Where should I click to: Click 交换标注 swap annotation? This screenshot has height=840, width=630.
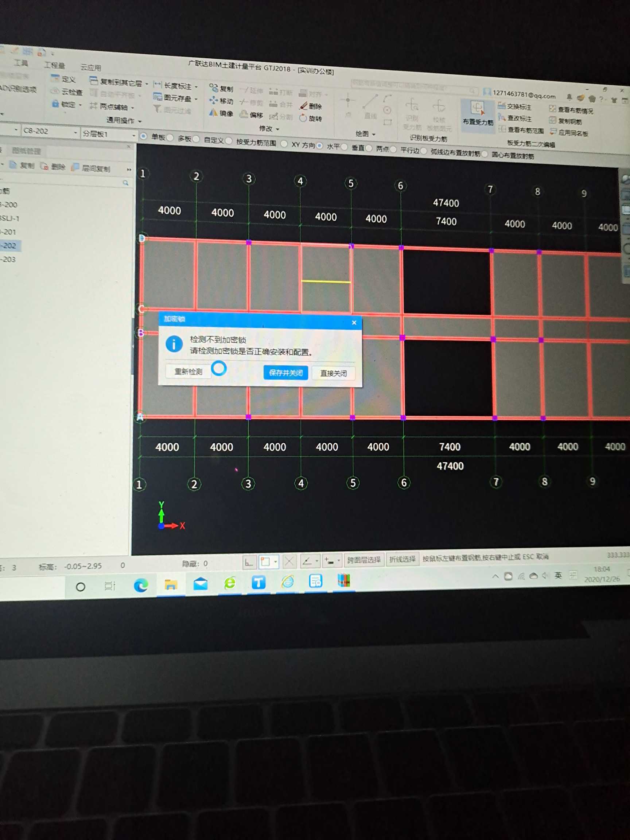tap(514, 106)
